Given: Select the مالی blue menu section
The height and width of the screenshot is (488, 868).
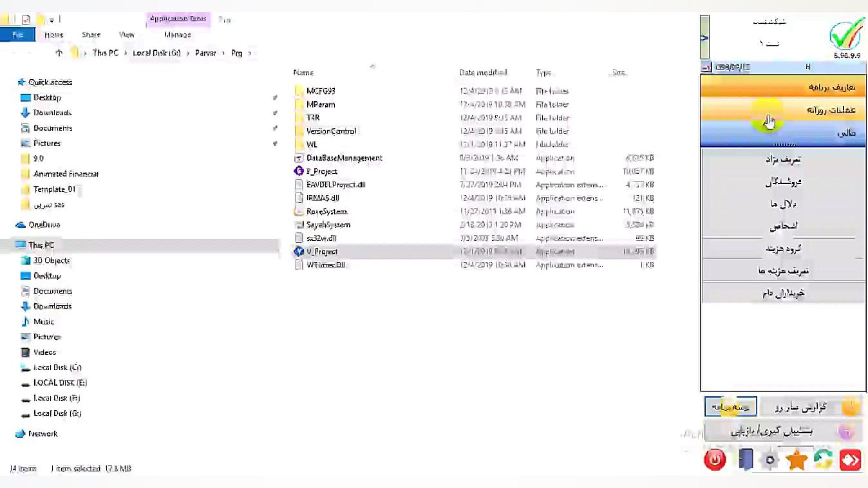Looking at the screenshot, I should point(783,133).
